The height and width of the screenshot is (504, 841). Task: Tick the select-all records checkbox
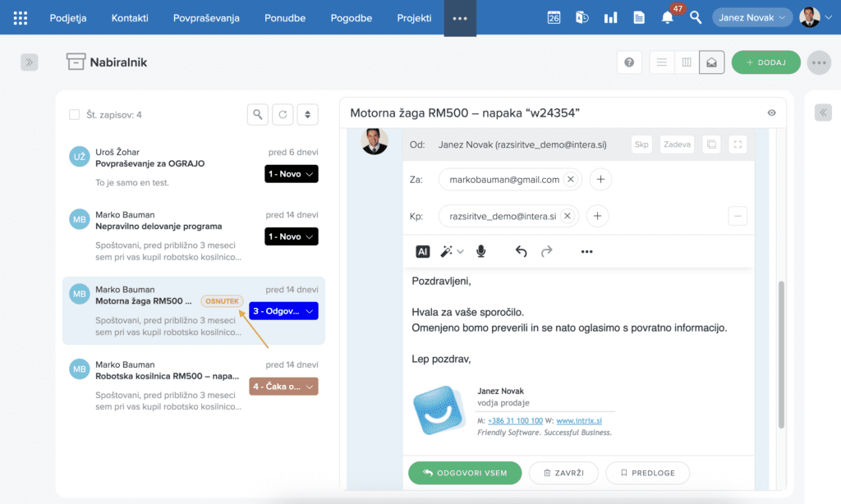[75, 115]
